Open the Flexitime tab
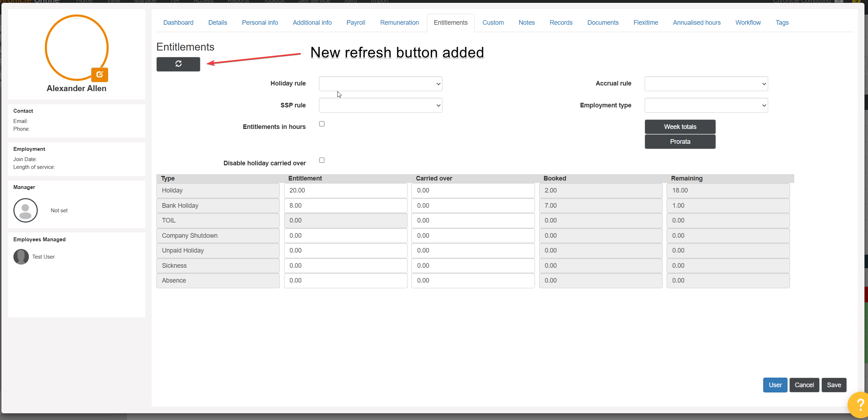Viewport: 868px width, 420px height. [x=645, y=23]
